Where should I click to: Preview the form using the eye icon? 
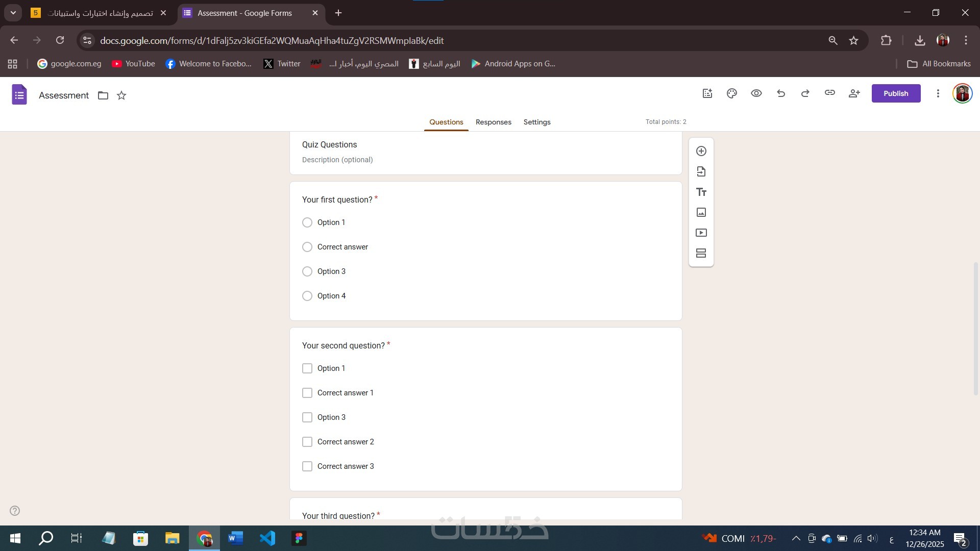pos(756,93)
